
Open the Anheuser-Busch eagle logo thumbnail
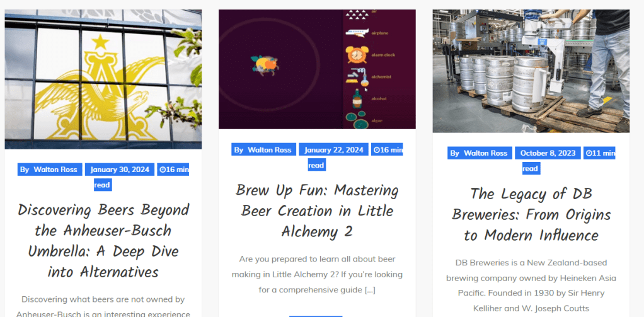pos(103,79)
